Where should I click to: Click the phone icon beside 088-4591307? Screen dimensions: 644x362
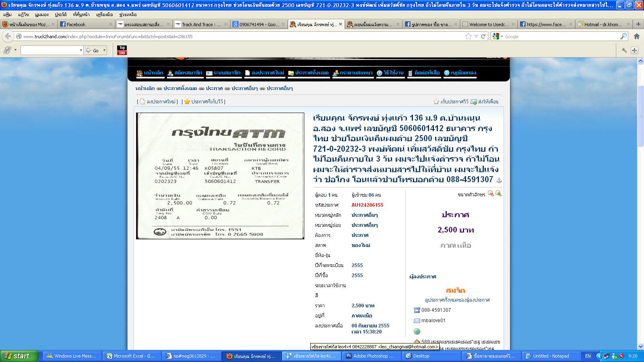(x=417, y=310)
